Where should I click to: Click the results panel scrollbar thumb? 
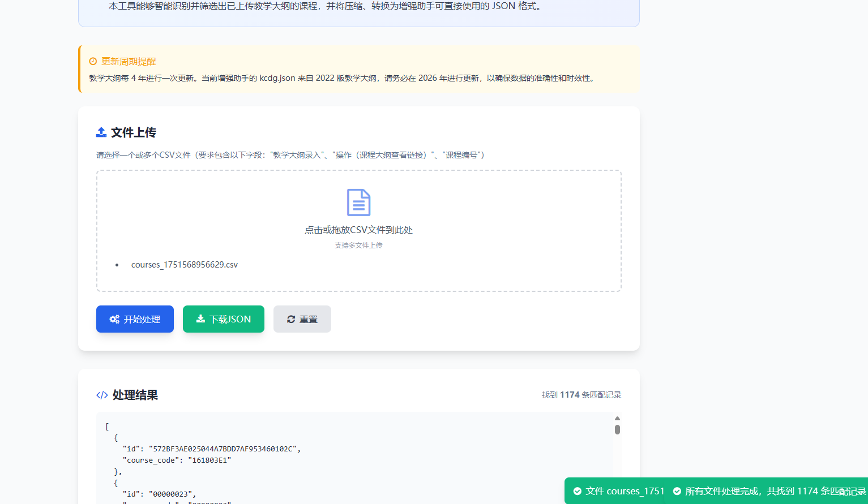[x=617, y=430]
